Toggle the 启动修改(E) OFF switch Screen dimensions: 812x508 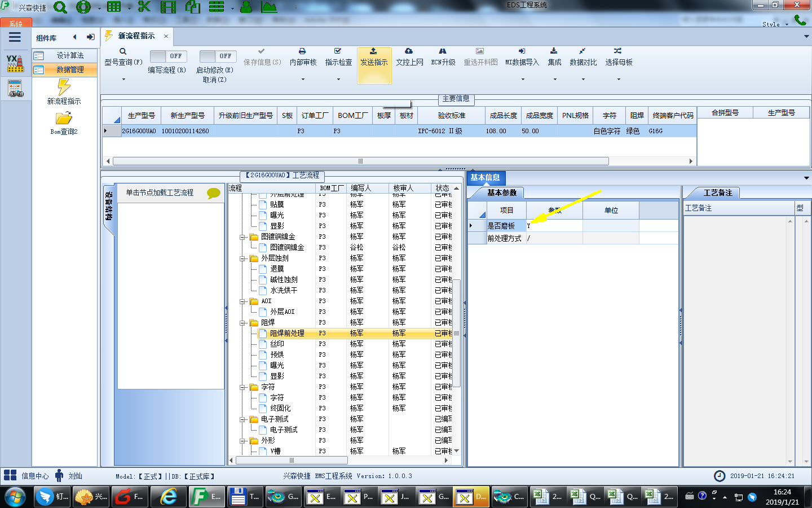coord(217,56)
